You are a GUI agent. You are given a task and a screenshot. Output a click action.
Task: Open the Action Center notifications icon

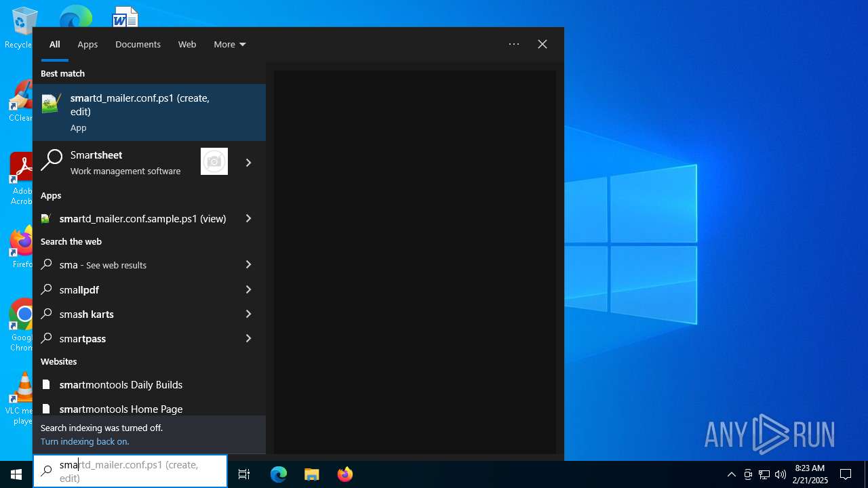coord(846,474)
